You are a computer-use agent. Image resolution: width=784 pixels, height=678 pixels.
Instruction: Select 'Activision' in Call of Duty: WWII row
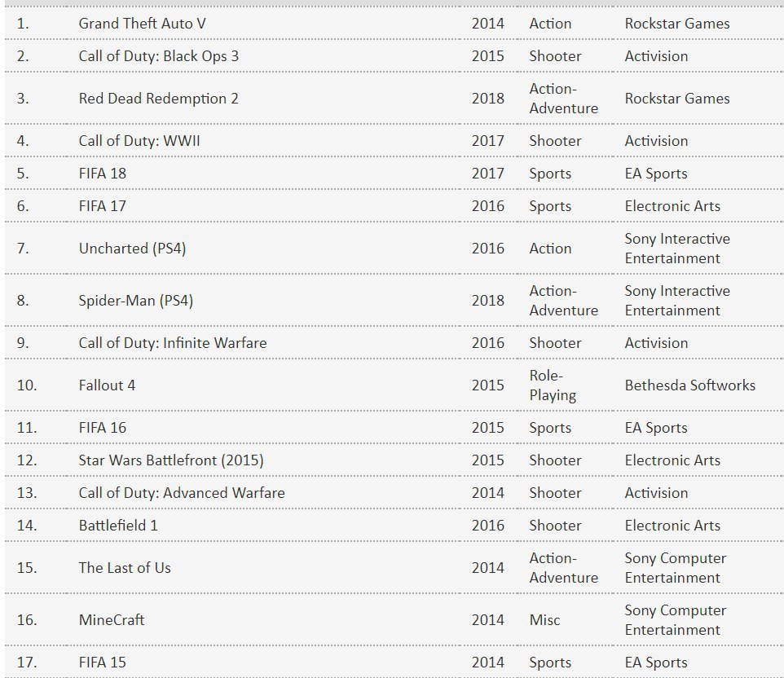click(x=656, y=141)
